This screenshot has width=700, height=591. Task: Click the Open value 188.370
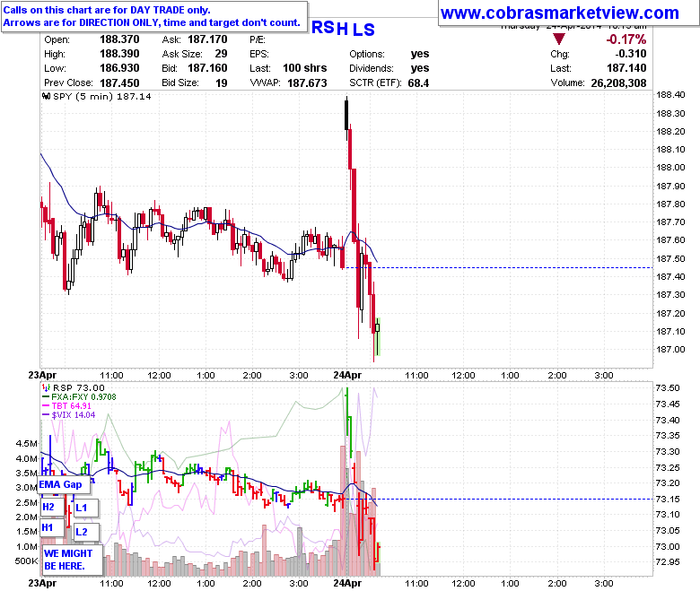pos(119,39)
